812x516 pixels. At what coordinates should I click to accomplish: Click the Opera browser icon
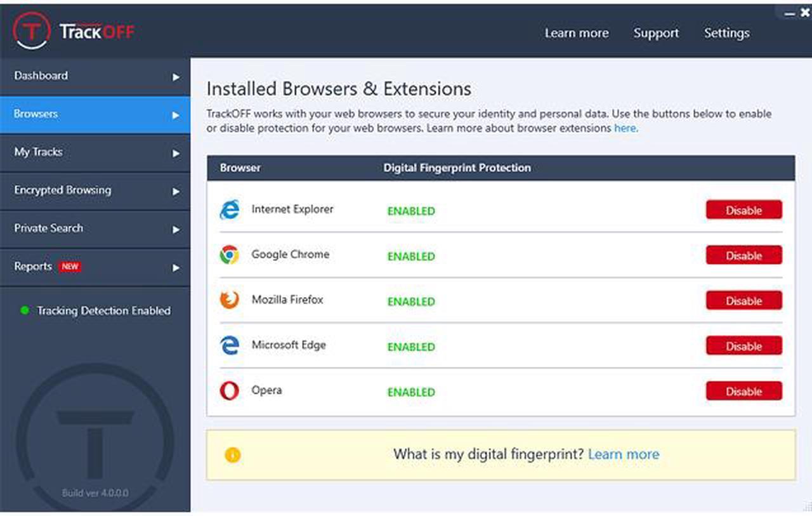229,390
